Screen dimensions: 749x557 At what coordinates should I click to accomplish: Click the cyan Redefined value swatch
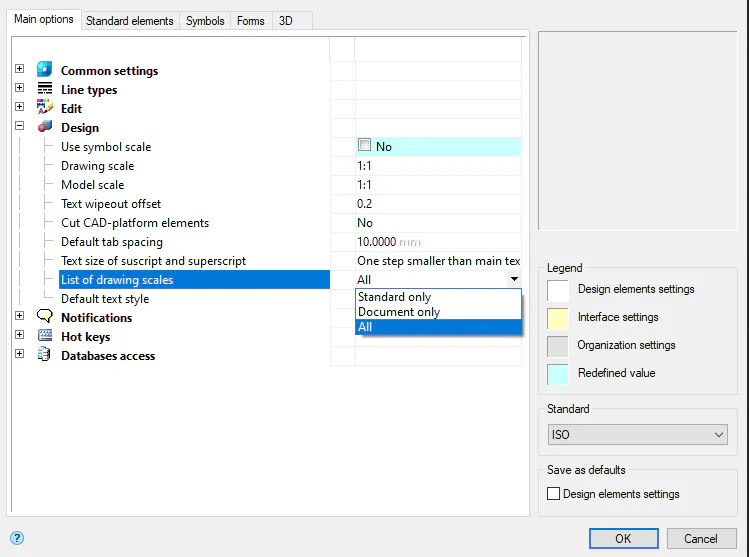click(x=558, y=374)
